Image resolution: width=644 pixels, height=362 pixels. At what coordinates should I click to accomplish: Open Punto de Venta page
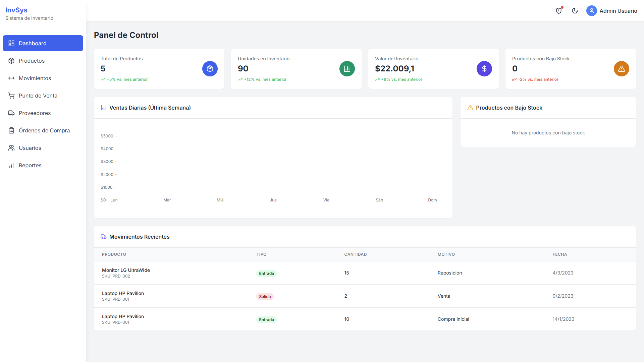pyautogui.click(x=38, y=96)
